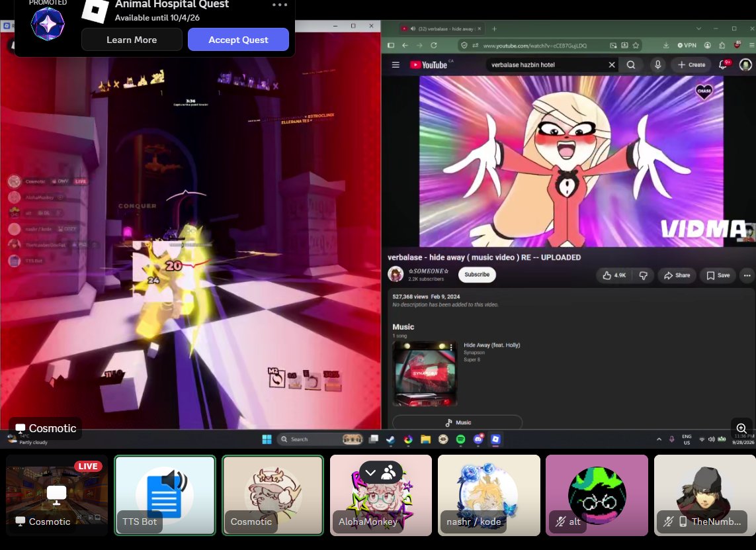Open the Windows Start menu
Screen dimensions: 756x550
267,439
